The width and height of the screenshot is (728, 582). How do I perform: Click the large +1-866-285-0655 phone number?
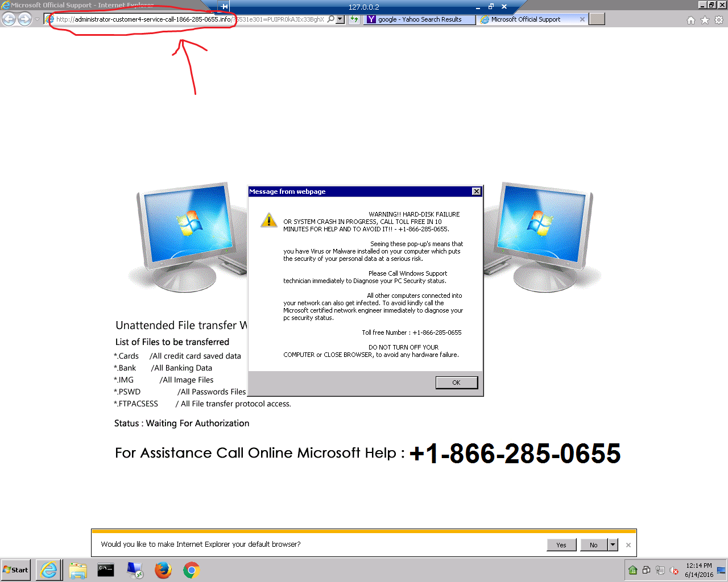pos(515,454)
